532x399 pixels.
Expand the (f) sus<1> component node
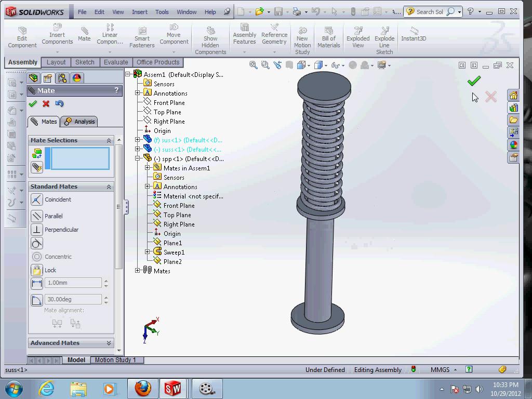click(137, 139)
